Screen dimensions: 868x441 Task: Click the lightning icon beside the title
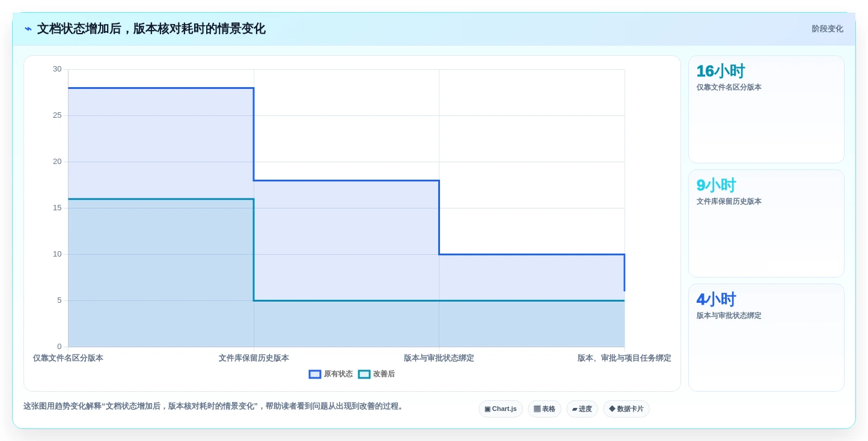[28, 29]
